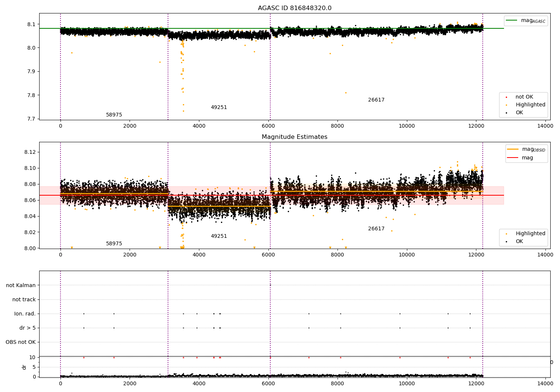Click the rotated "dr" y-axis label
The height and width of the screenshot is (392, 560).
click(24, 367)
